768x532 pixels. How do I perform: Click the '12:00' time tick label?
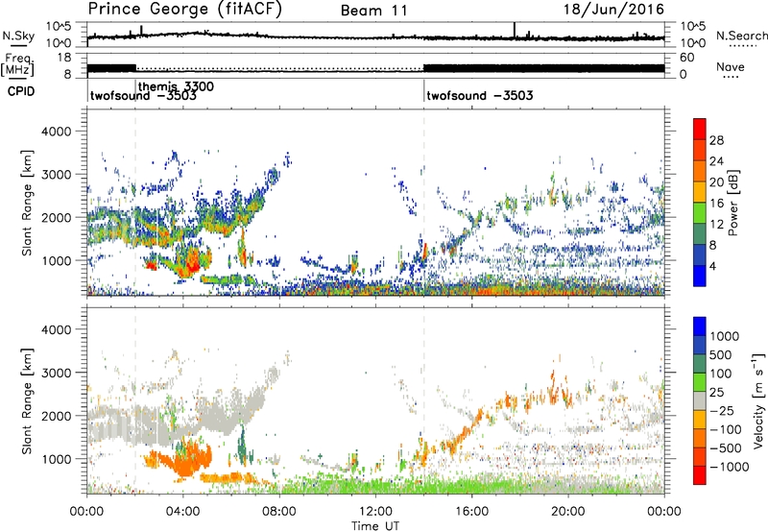375,512
